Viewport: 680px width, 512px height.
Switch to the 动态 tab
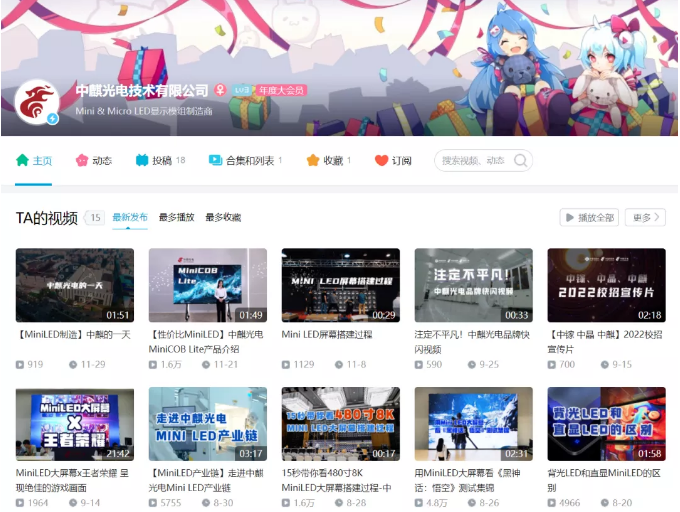tap(94, 161)
